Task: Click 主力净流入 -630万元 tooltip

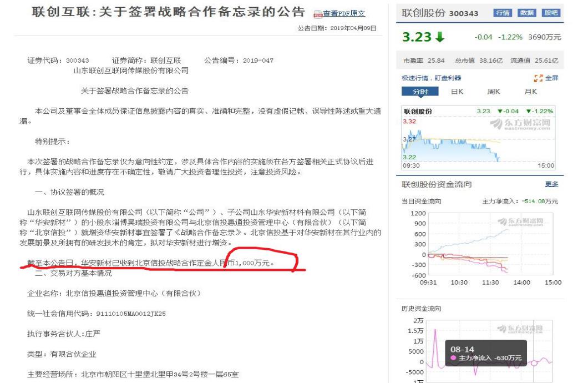Action: (x=486, y=358)
